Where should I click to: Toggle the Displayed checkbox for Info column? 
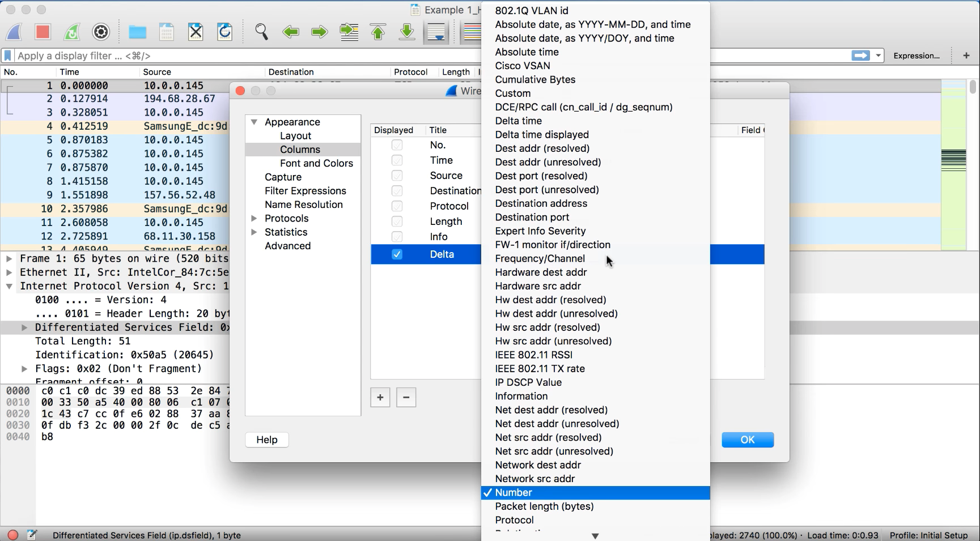(397, 237)
